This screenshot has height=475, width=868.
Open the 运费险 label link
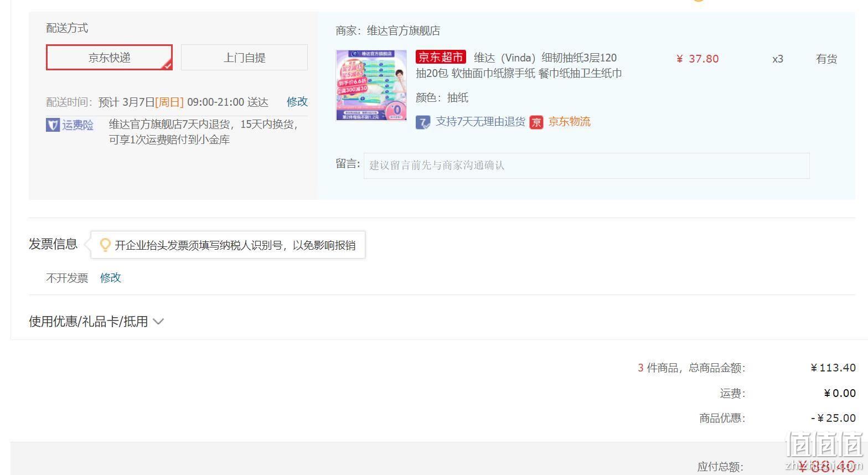[x=78, y=125]
